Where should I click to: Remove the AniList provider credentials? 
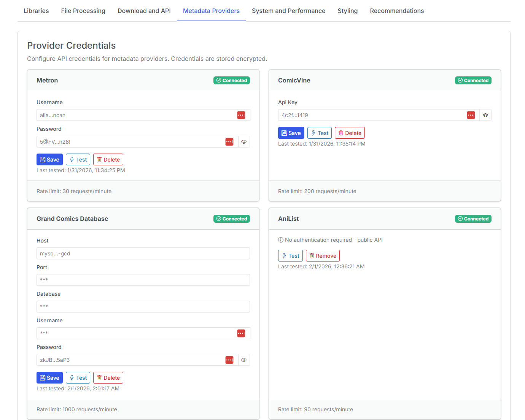coord(323,255)
